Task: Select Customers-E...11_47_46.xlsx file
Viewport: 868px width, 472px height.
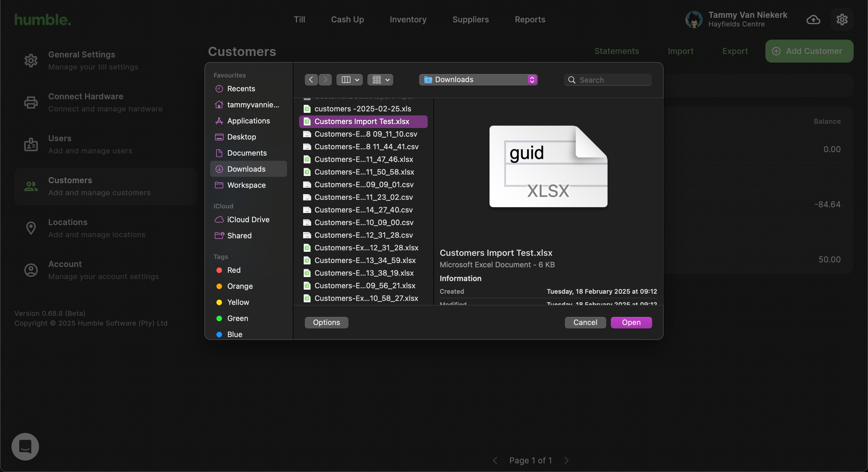Action: 363,159
